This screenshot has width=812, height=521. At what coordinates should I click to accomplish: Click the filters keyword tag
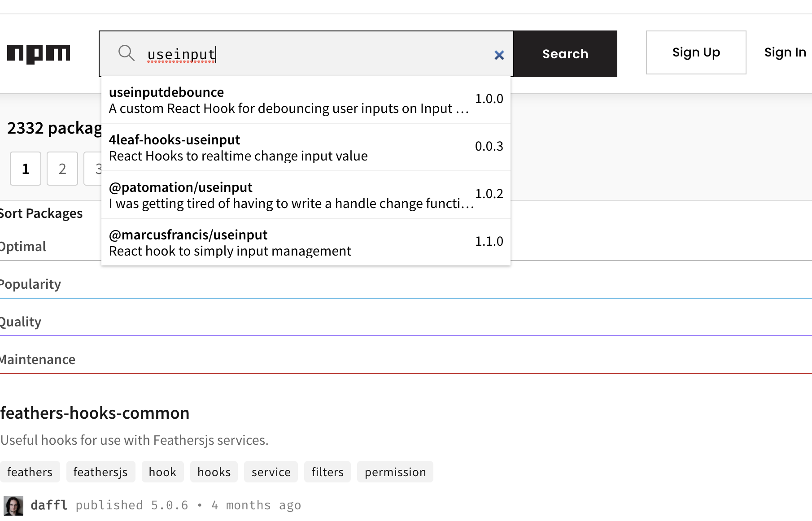tap(327, 472)
